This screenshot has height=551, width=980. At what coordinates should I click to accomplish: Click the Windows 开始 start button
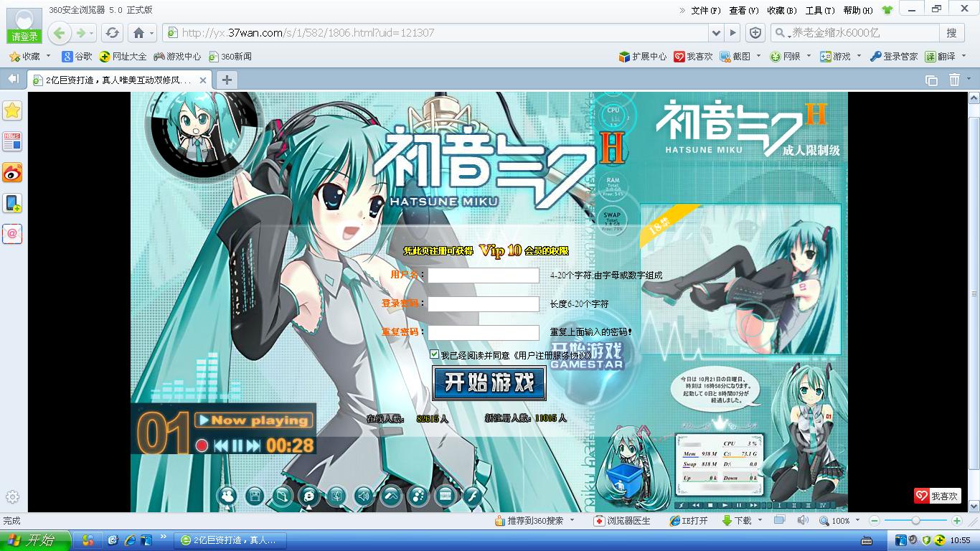[35, 540]
